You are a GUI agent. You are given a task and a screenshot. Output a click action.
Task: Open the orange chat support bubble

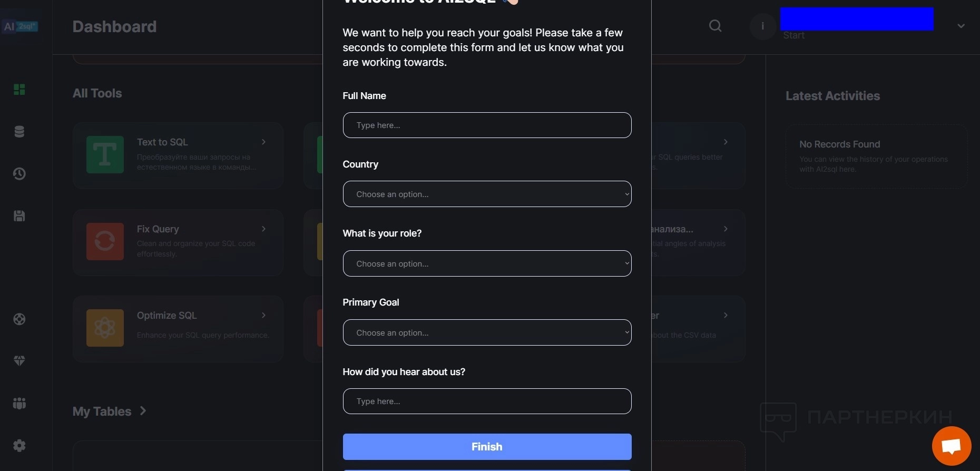click(x=951, y=446)
